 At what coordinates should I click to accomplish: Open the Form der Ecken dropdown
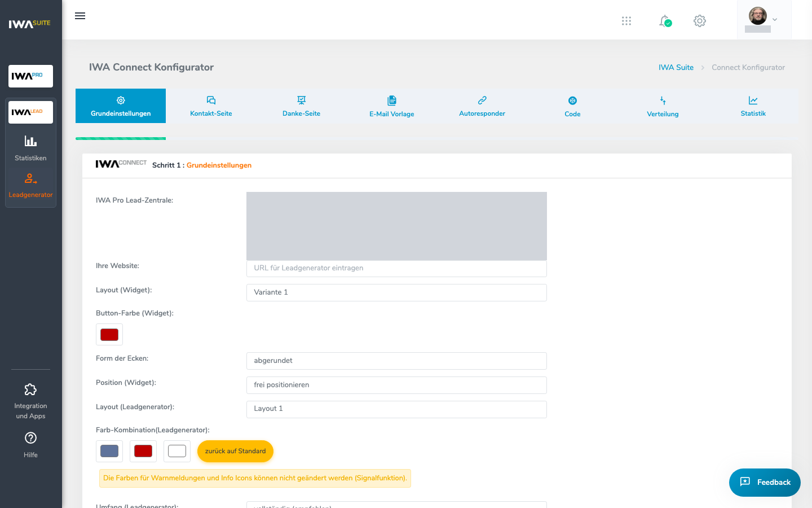pos(396,361)
